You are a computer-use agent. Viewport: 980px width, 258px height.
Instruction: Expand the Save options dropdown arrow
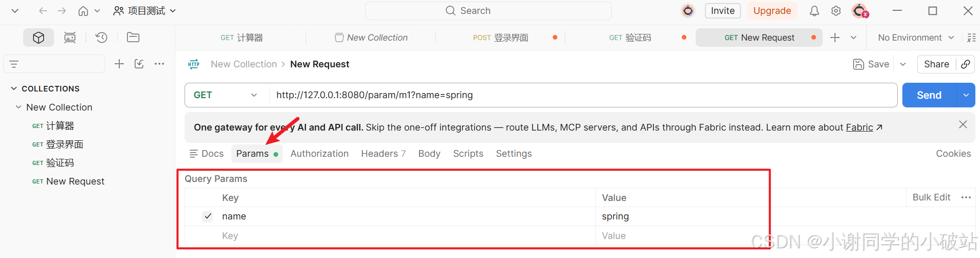coord(903,64)
